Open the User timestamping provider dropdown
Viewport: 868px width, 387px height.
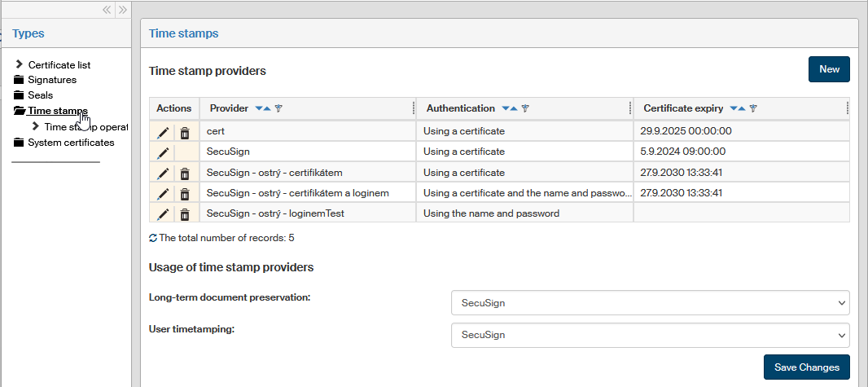650,335
